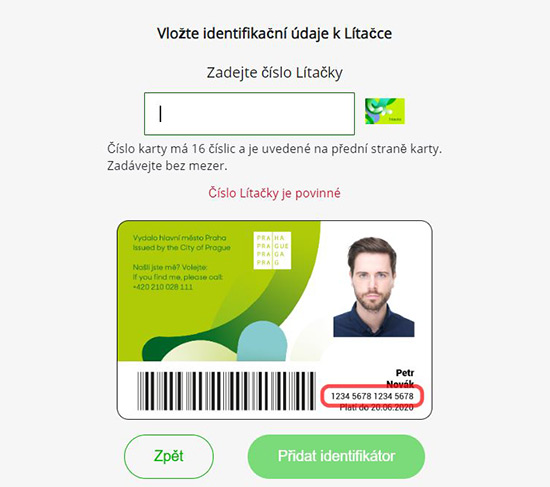This screenshot has height=487, width=550.
Task: Click the error text Číslo Lítačky je povinné
Action: coord(274,193)
